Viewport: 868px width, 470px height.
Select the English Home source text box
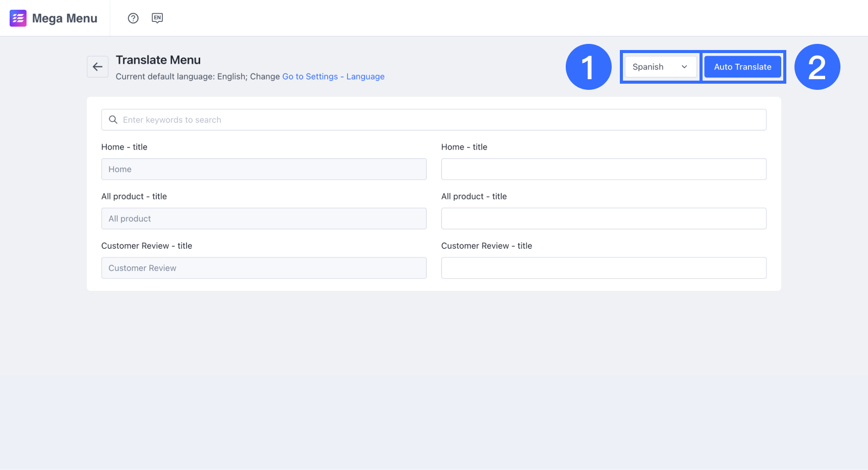263,169
